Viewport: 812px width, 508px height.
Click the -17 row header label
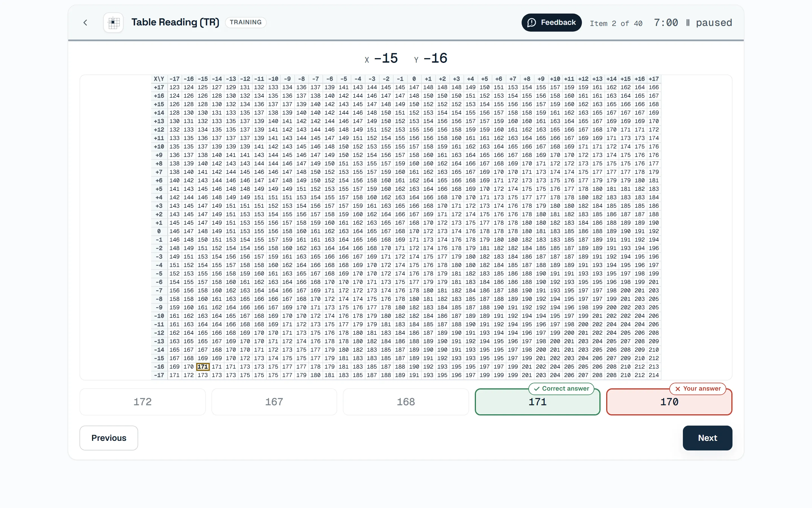(x=159, y=375)
